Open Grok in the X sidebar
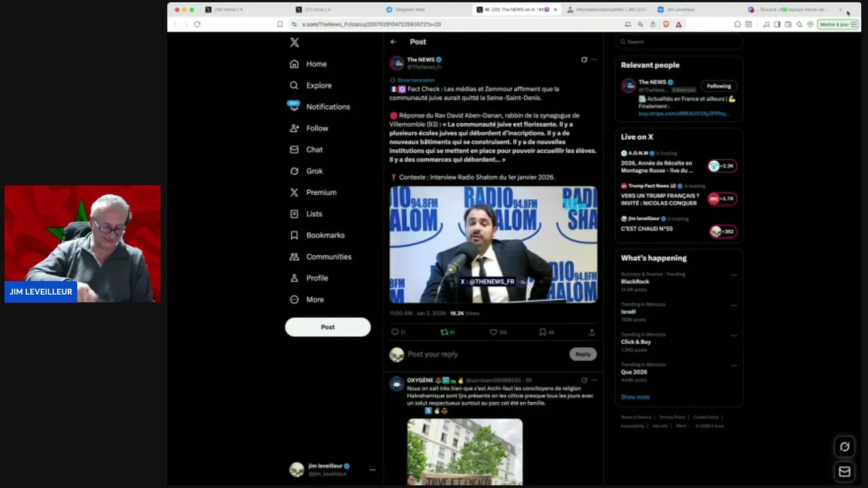This screenshot has height=488, width=868. click(x=307, y=171)
